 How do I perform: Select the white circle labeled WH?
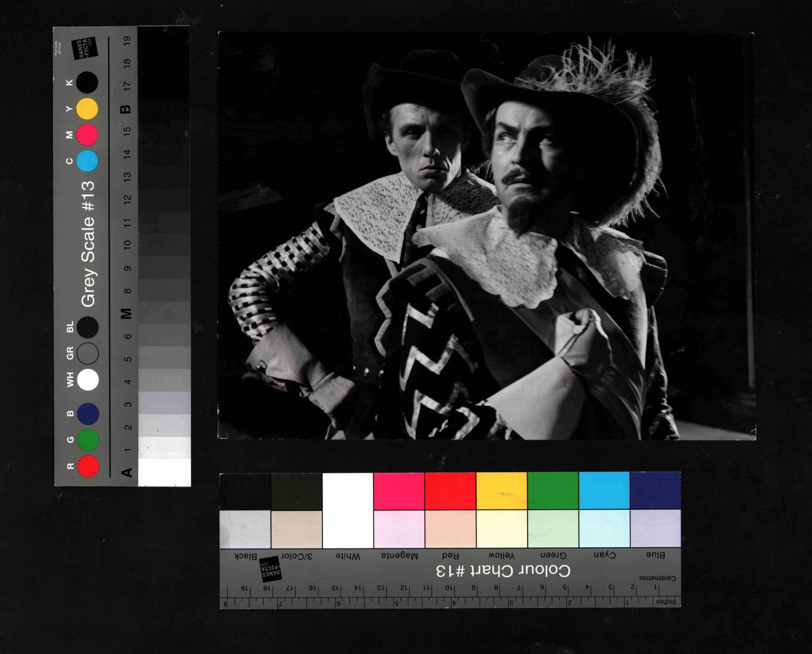(88, 380)
